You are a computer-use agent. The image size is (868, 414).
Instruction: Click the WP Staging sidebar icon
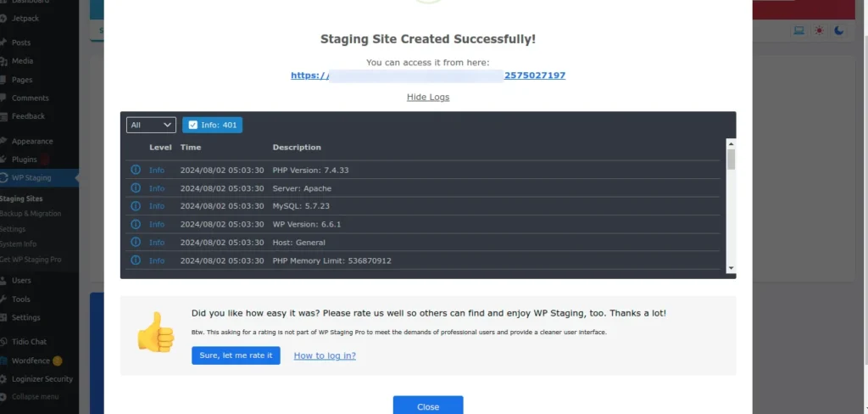tap(4, 178)
